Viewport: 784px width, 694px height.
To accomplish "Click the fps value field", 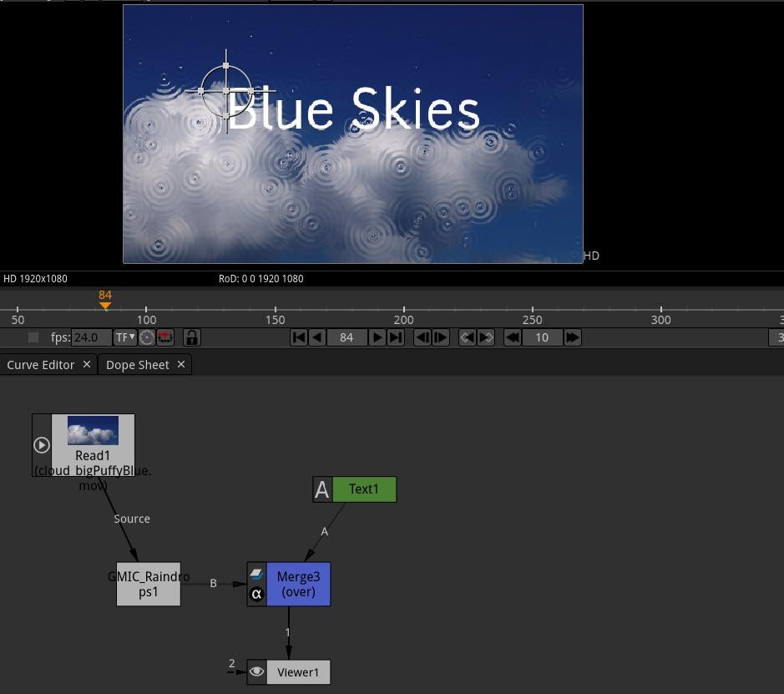I will [x=91, y=337].
